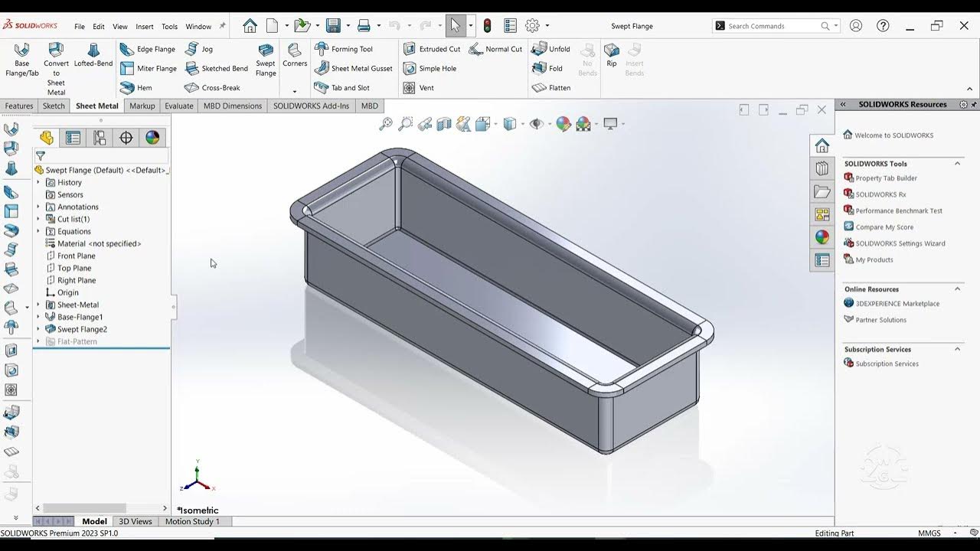The height and width of the screenshot is (551, 980).
Task: Collapse the Online Resources section
Action: 957,289
